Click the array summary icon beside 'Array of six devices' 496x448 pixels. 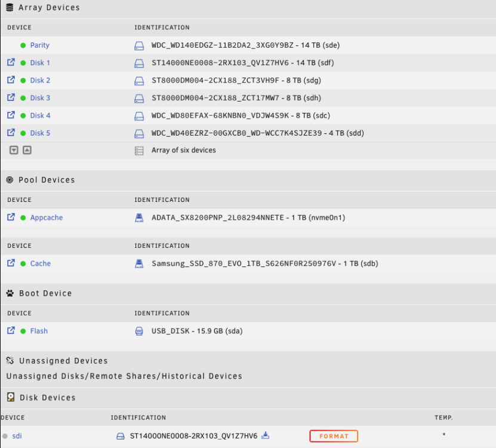pyautogui.click(x=139, y=151)
